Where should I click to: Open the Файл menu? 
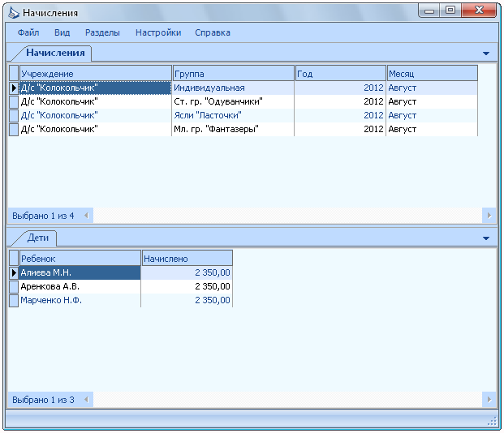point(28,32)
